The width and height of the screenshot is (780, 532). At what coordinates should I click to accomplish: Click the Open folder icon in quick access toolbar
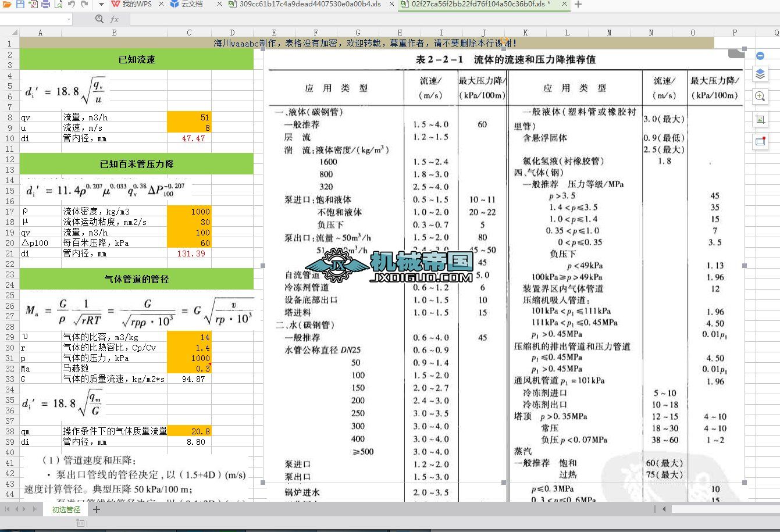coord(7,4)
